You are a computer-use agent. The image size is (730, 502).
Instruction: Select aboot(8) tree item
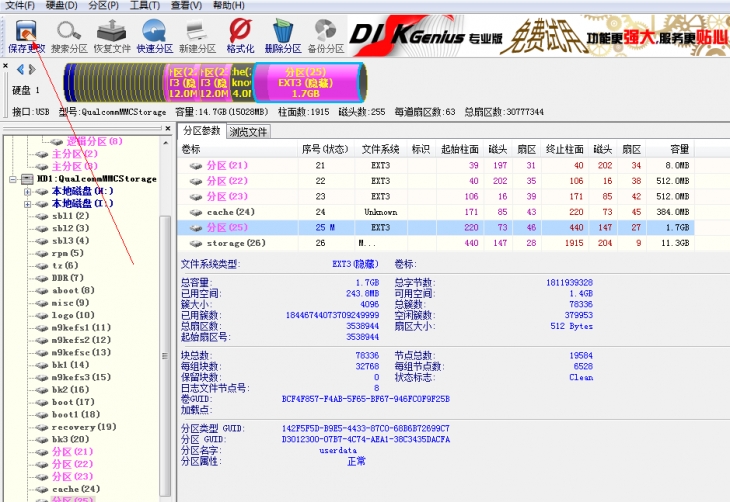[x=73, y=291]
